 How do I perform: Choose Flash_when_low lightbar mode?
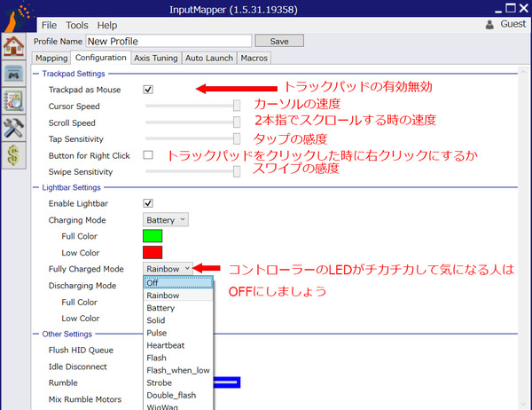(178, 370)
